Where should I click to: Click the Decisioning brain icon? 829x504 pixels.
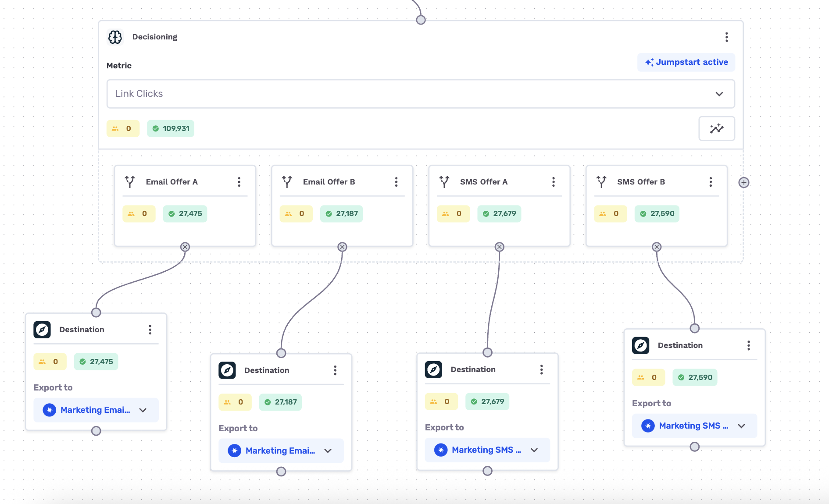pyautogui.click(x=115, y=37)
